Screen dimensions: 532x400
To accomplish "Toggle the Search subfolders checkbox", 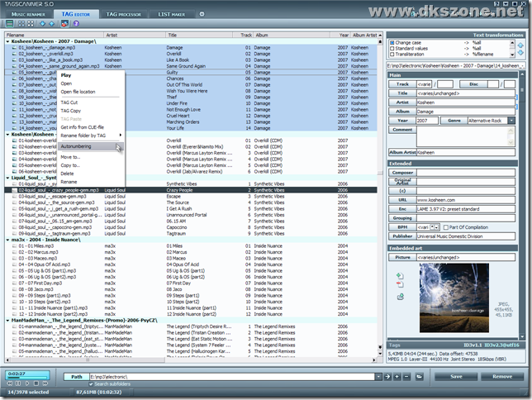I will tap(91, 384).
